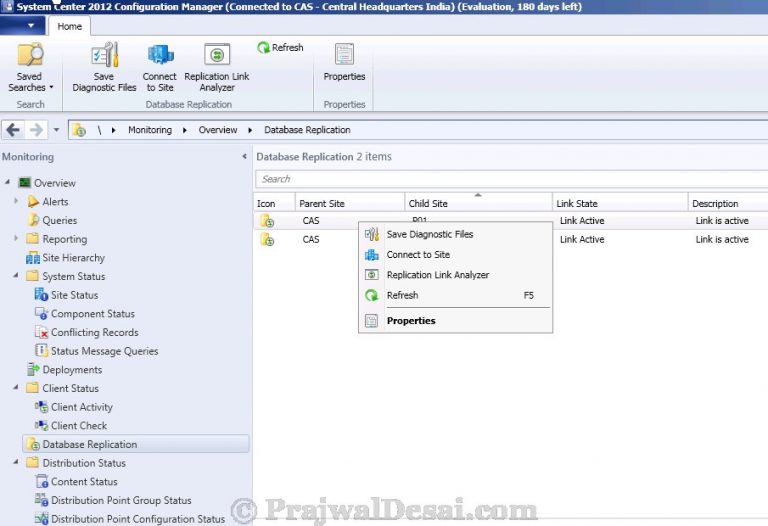Sort by the Icon column header
This screenshot has width=768, height=526.
point(274,203)
